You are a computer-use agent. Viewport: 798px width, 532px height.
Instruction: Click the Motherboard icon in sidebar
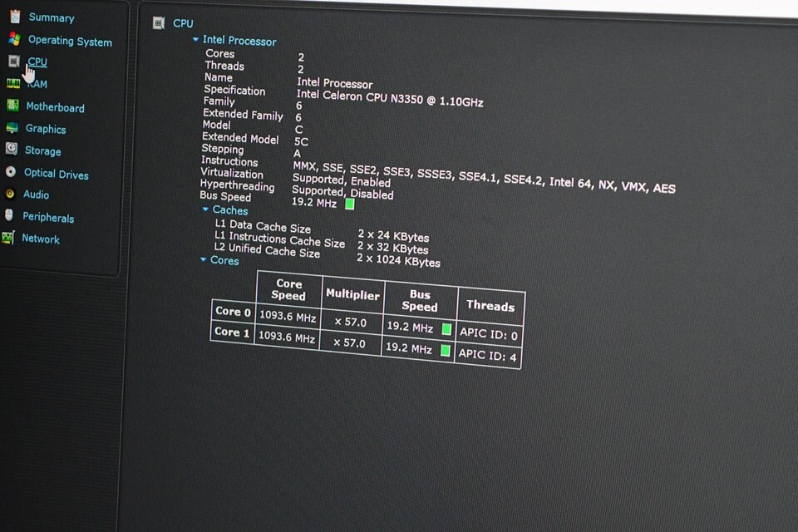(x=12, y=106)
